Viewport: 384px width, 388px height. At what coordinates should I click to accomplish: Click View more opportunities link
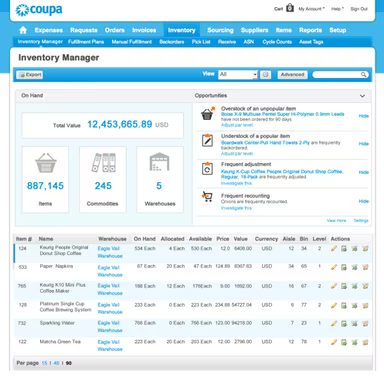coord(336,221)
